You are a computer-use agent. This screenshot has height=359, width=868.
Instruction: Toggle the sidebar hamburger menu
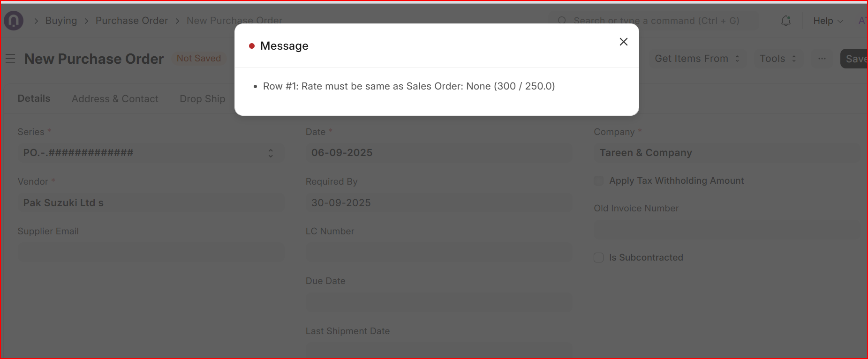pos(10,59)
